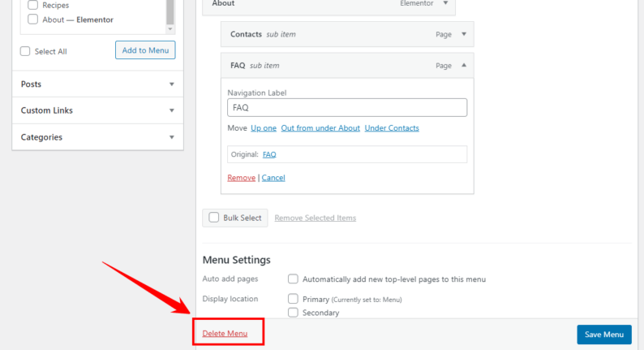644x350 pixels.
Task: Expand the Posts panel
Action: click(x=98, y=84)
